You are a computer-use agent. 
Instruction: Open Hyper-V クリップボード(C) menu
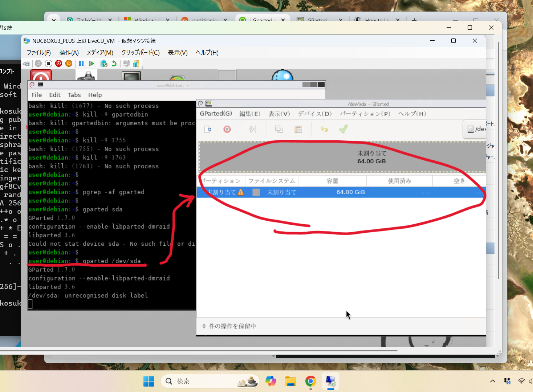pyautogui.click(x=141, y=53)
